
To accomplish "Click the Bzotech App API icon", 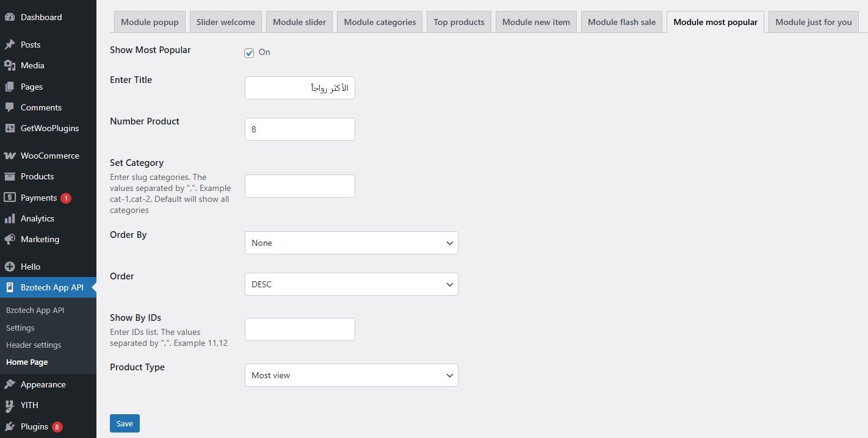I will tap(10, 287).
